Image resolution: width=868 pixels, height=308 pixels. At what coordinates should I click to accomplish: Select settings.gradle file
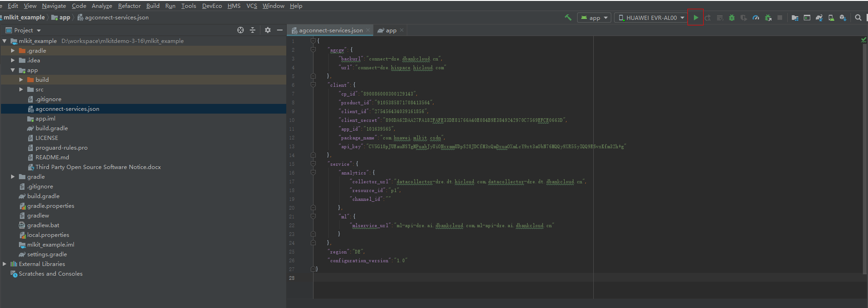coord(47,254)
